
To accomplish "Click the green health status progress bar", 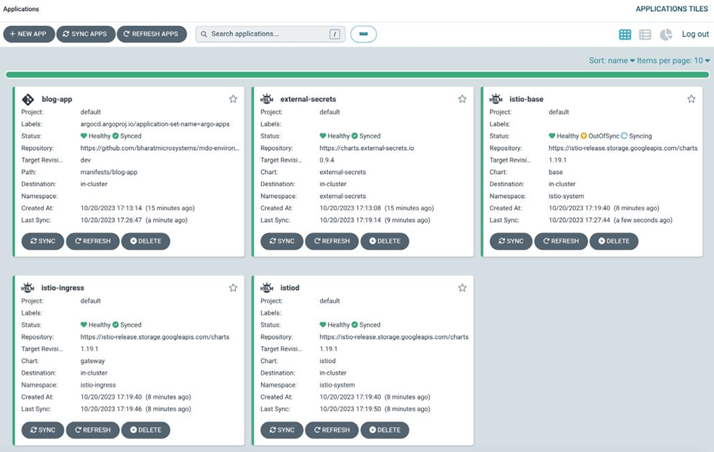I will tap(357, 75).
